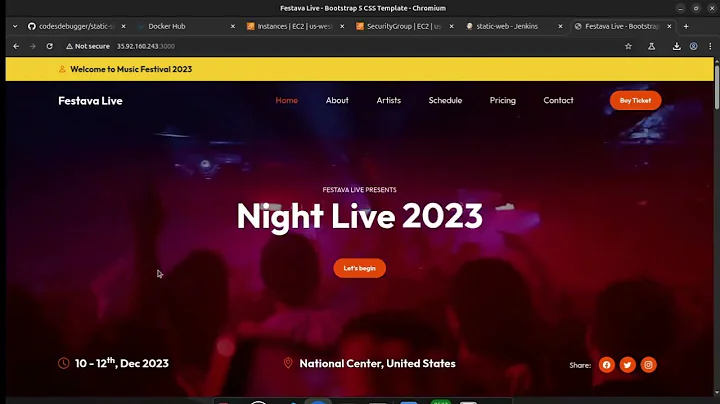Click the clock icon beside the date

(64, 363)
